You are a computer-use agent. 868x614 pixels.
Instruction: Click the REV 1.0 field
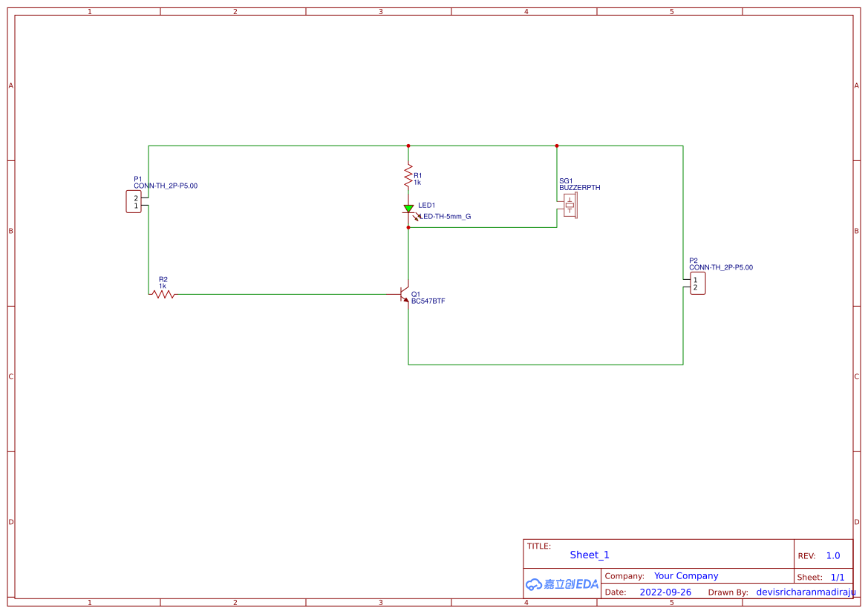(x=820, y=555)
